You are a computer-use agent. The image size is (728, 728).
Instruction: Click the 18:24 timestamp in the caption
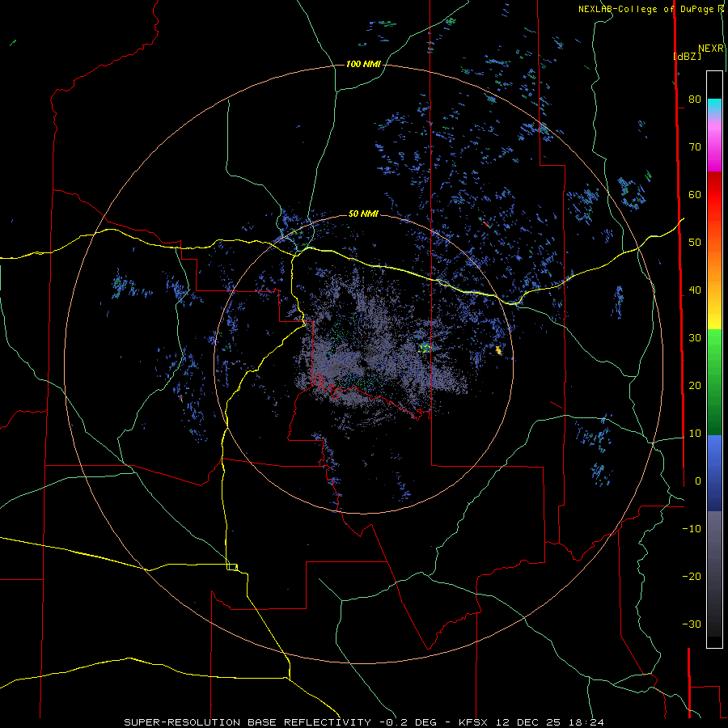coord(588,722)
